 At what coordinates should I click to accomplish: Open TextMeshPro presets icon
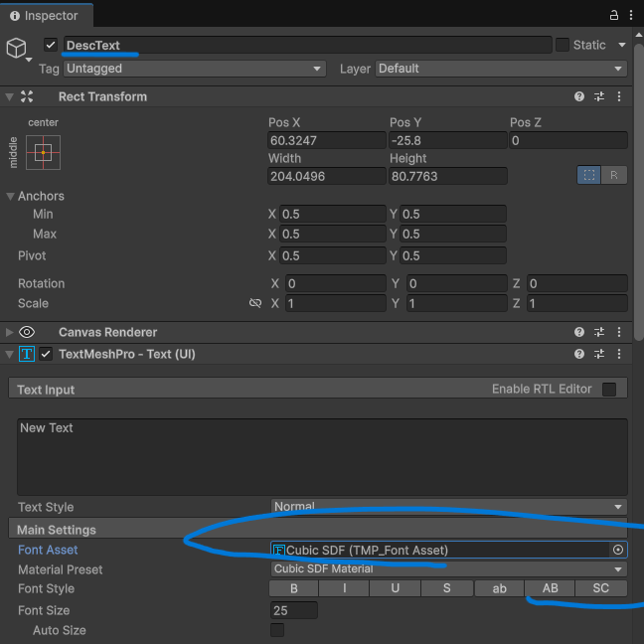pos(599,354)
